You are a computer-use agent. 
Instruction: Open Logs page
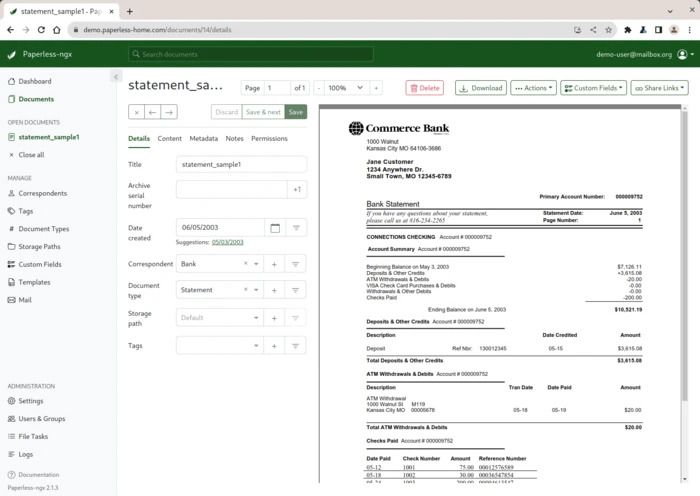click(21, 454)
